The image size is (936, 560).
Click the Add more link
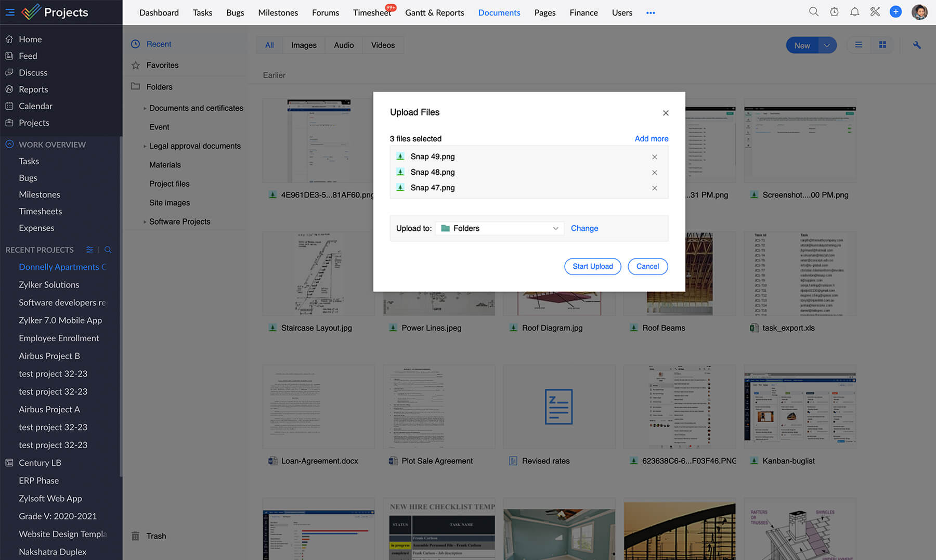(651, 139)
